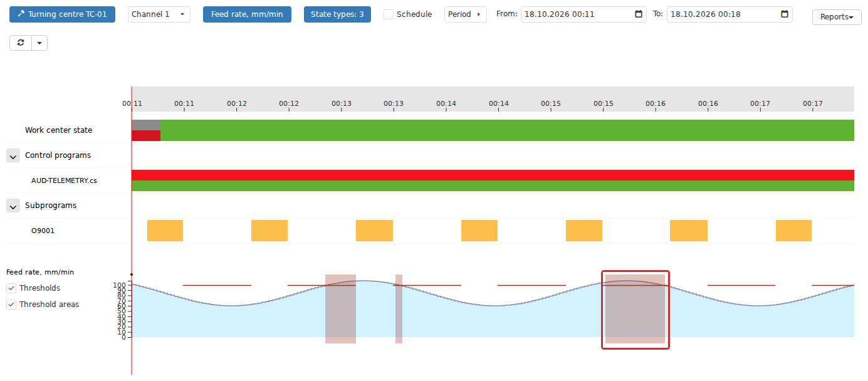Open the Channel 1 dropdown
The width and height of the screenshot is (868, 381).
pyautogui.click(x=159, y=14)
